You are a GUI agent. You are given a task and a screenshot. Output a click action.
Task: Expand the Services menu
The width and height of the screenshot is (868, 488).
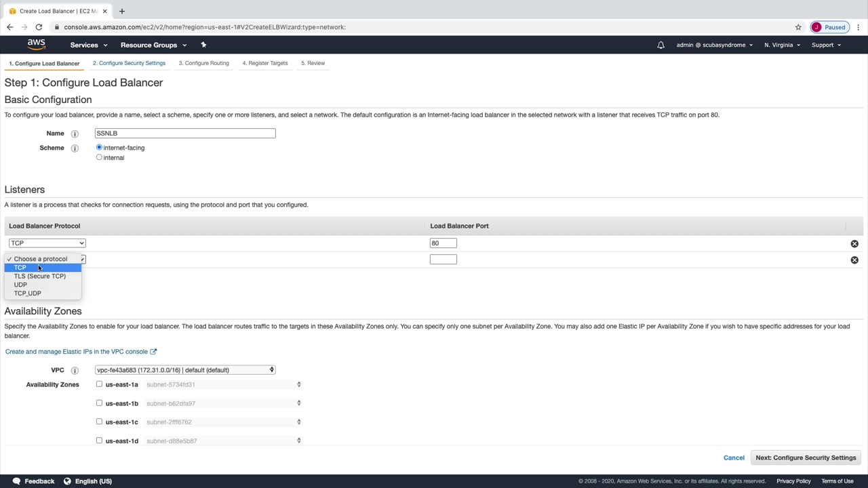tap(89, 45)
